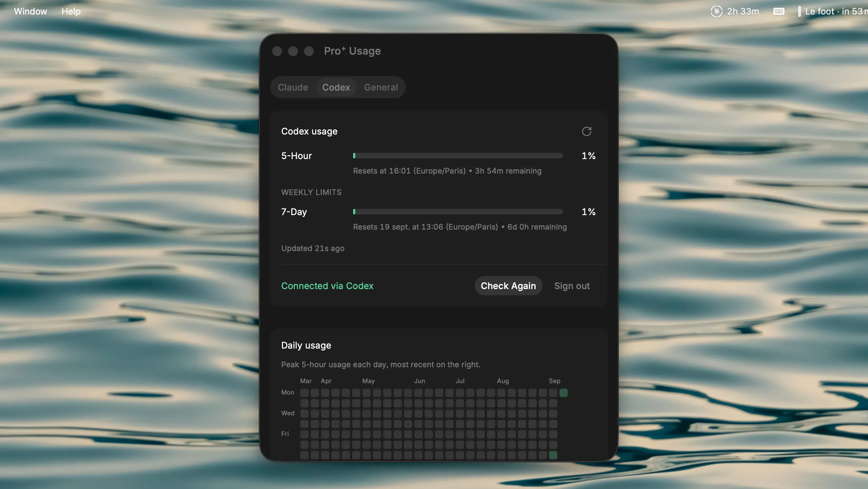Image resolution: width=868 pixels, height=489 pixels.
Task: Switch to the Claude tab
Action: [293, 87]
